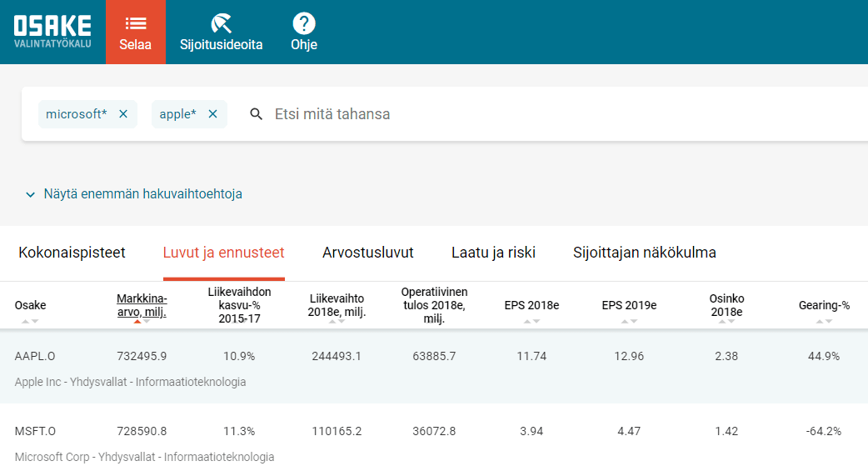Open Sijoitusideoita umbrella icon
This screenshot has height=471, width=868.
[x=221, y=23]
